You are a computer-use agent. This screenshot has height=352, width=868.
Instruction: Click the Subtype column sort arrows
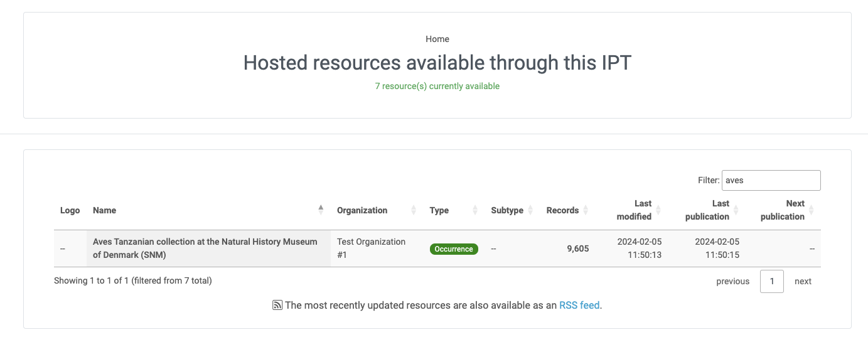click(530, 210)
